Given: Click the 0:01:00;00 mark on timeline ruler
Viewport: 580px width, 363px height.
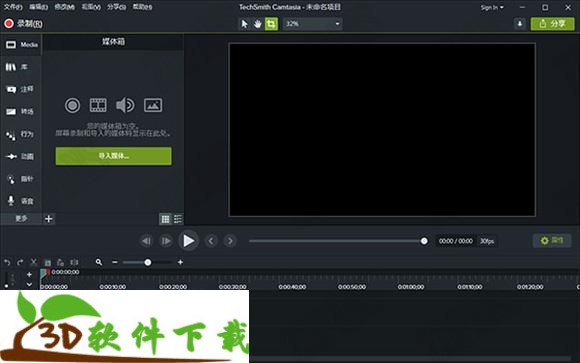Looking at the screenshot, I should [x=411, y=287].
